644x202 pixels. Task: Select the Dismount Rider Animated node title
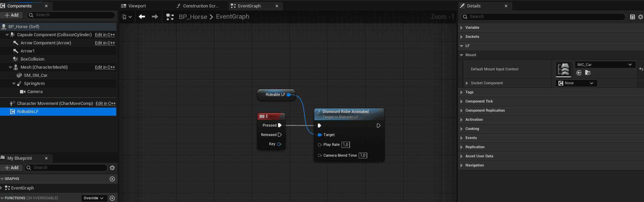point(345,112)
